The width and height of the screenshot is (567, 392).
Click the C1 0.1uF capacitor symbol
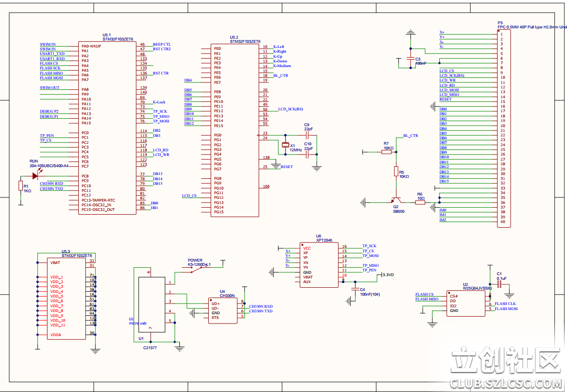(499, 284)
